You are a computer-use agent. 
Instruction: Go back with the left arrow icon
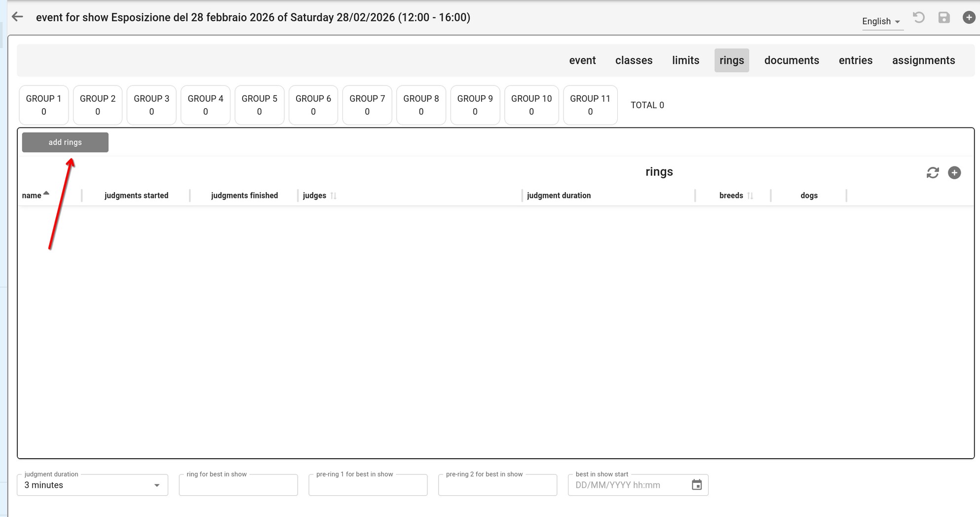coord(17,17)
